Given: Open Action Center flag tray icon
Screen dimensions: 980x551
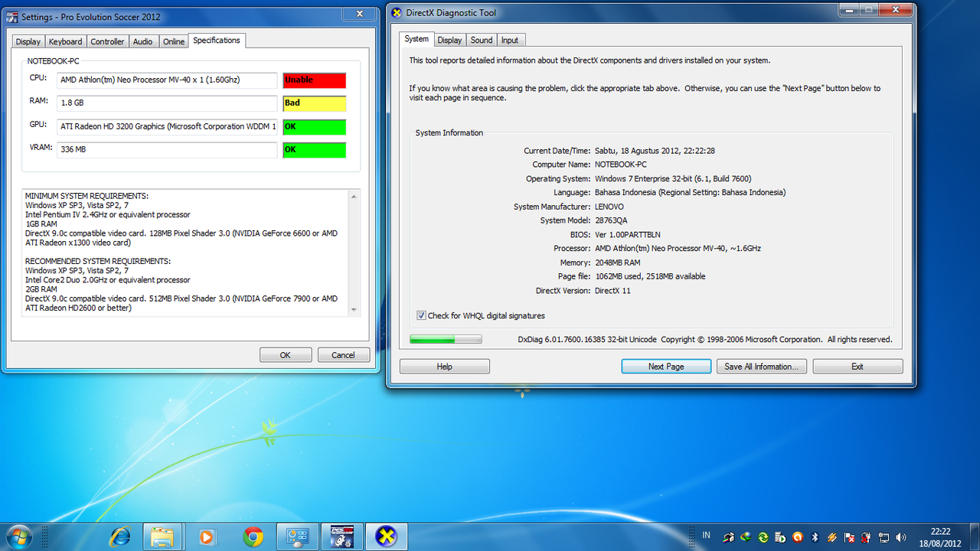Looking at the screenshot, I should pyautogui.click(x=849, y=537).
